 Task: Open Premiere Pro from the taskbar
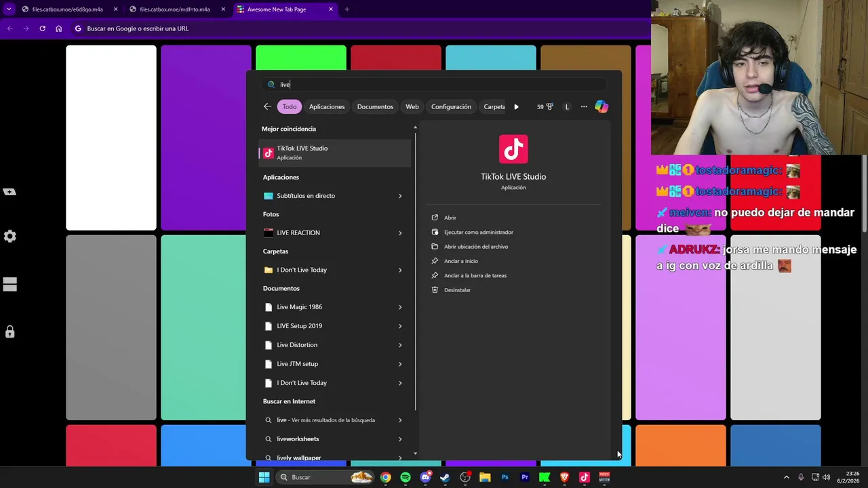525,477
